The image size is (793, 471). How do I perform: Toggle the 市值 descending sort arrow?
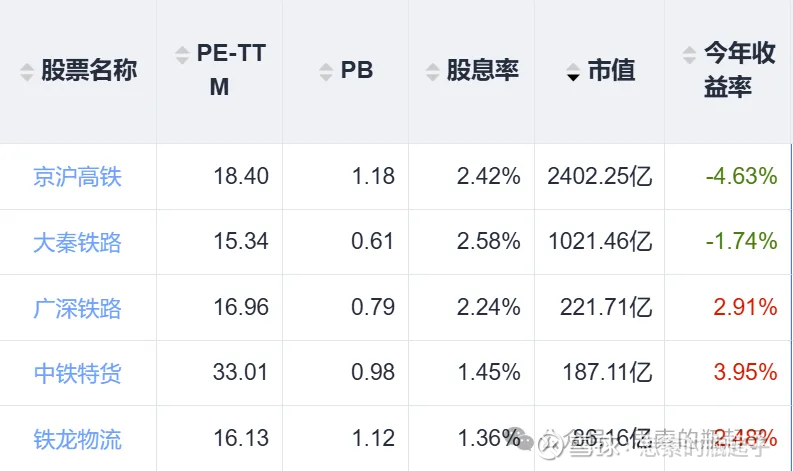click(573, 72)
